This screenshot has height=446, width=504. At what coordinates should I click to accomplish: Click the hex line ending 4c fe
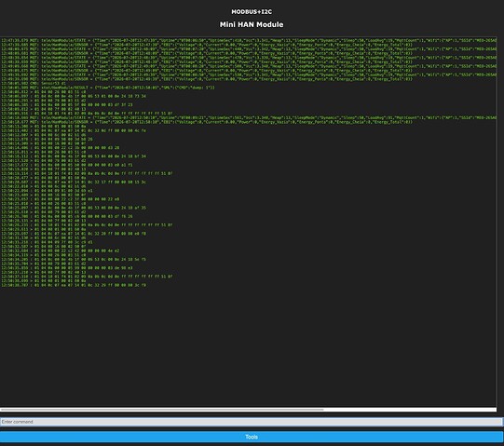point(74,130)
